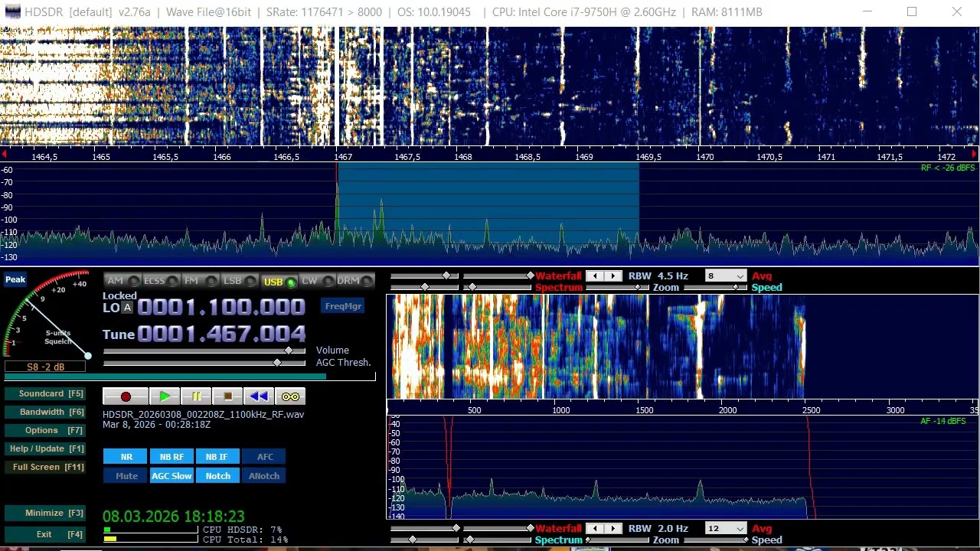The height and width of the screenshot is (551, 980).
Task: Adjust the RF Speed slider
Action: click(x=716, y=287)
